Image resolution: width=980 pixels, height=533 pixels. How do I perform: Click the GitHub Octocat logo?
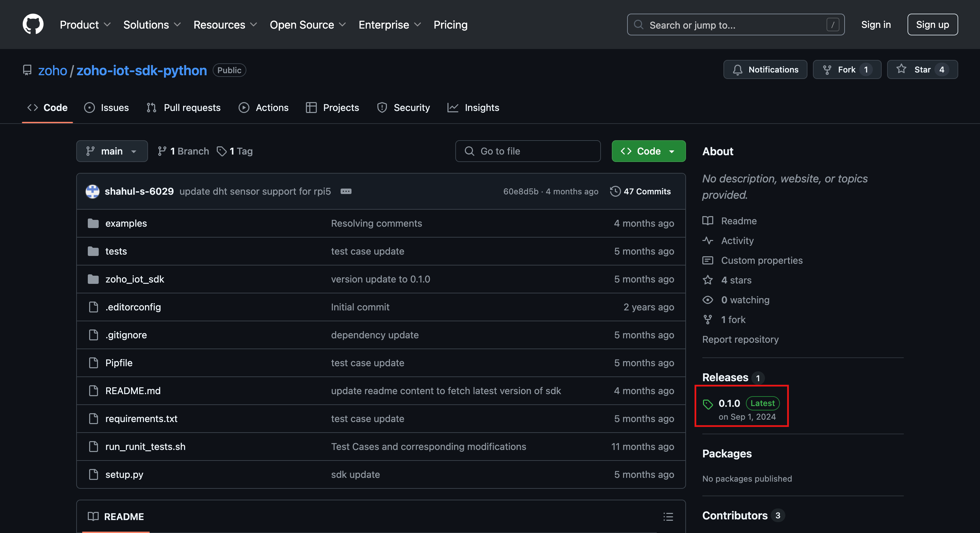(x=33, y=25)
